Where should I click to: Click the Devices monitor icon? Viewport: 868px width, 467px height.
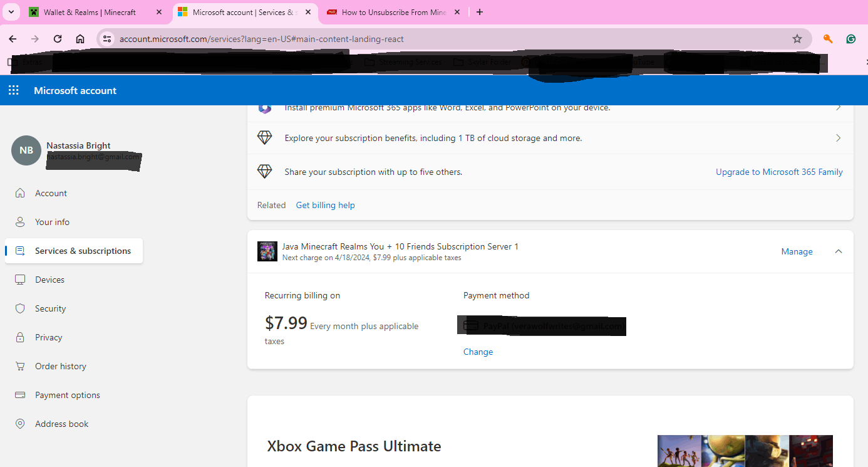[x=20, y=280]
